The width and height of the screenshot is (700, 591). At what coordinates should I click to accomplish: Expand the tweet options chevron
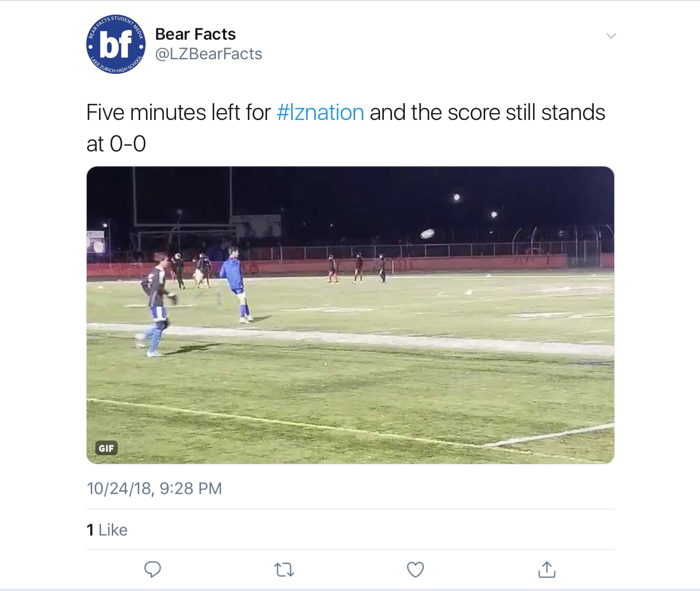(x=611, y=36)
